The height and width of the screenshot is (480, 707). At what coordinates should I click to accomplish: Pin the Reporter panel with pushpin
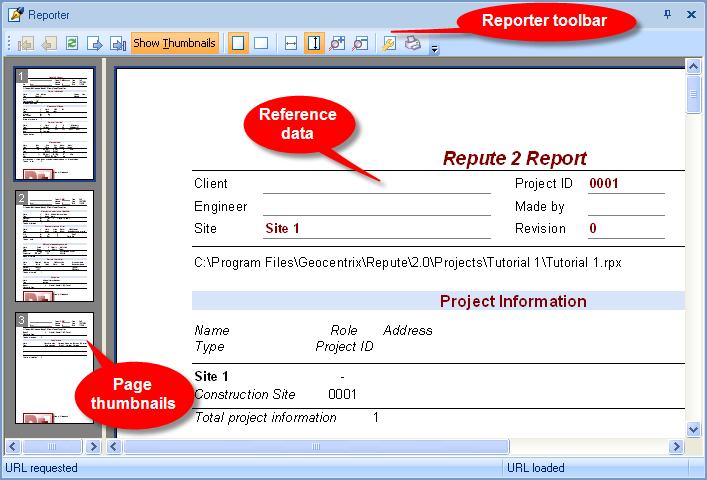tap(667, 14)
